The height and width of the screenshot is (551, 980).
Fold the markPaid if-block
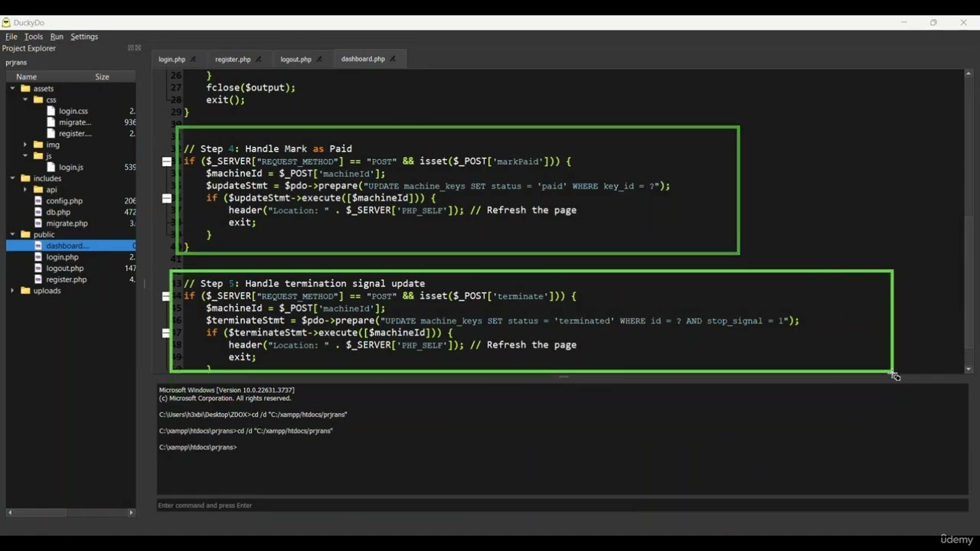(167, 161)
